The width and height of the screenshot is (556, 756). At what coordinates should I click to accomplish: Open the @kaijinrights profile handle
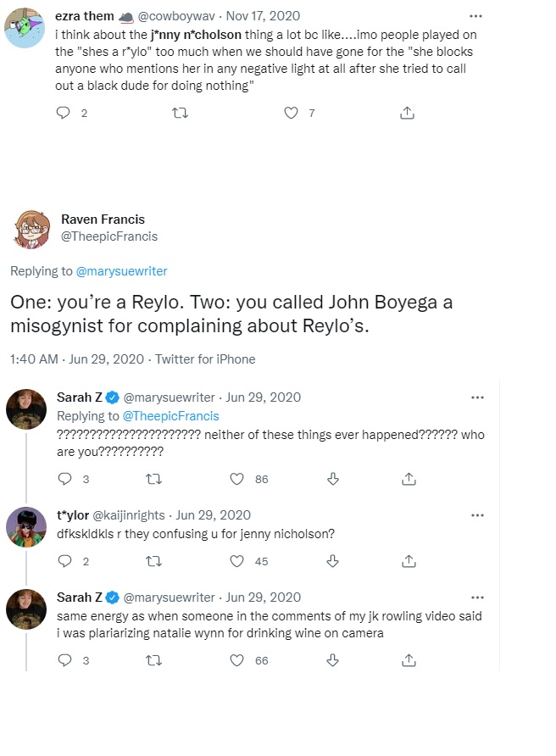coord(128,515)
